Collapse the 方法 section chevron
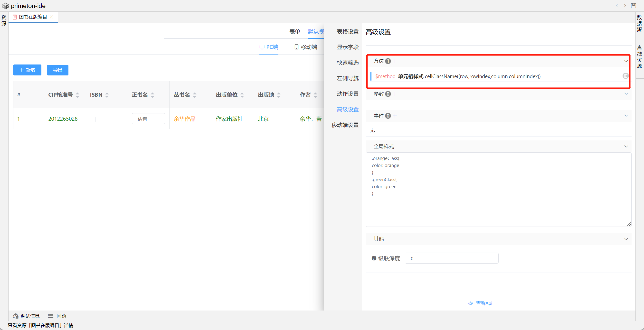The image size is (644, 330). coord(626,61)
